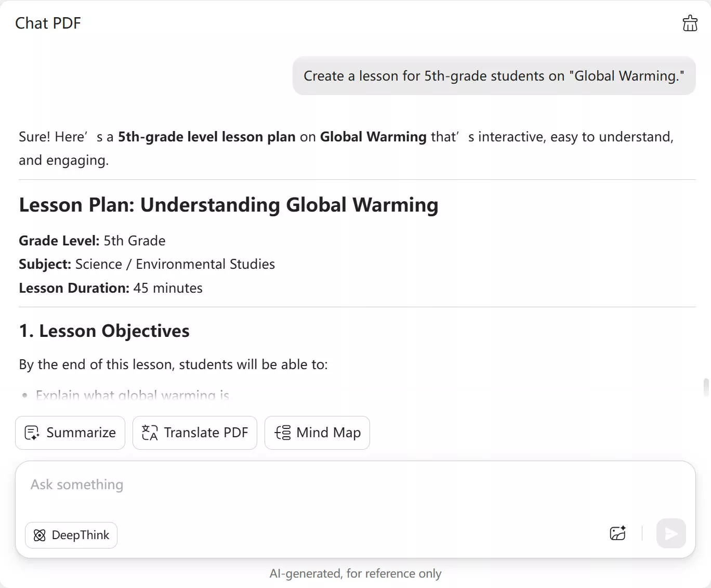Click the Translate PDF language icon
711x588 pixels.
pos(149,433)
